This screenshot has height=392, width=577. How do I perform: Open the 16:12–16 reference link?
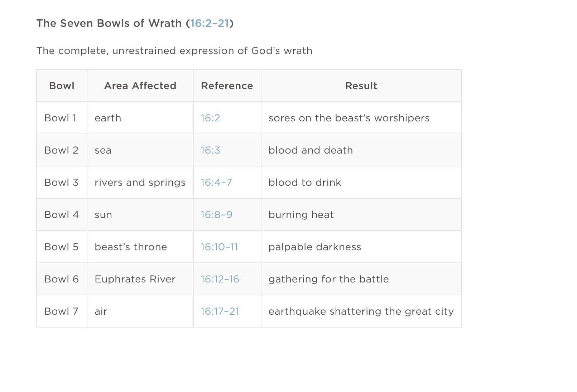220,279
